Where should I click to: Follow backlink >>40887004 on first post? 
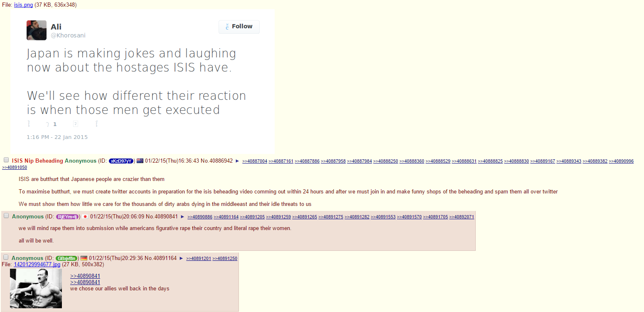255,161
